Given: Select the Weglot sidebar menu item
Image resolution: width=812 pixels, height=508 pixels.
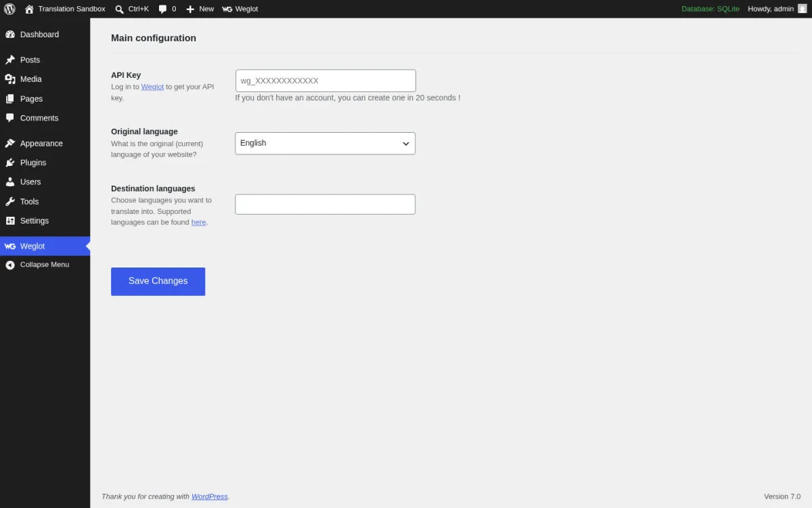Looking at the screenshot, I should [x=45, y=246].
